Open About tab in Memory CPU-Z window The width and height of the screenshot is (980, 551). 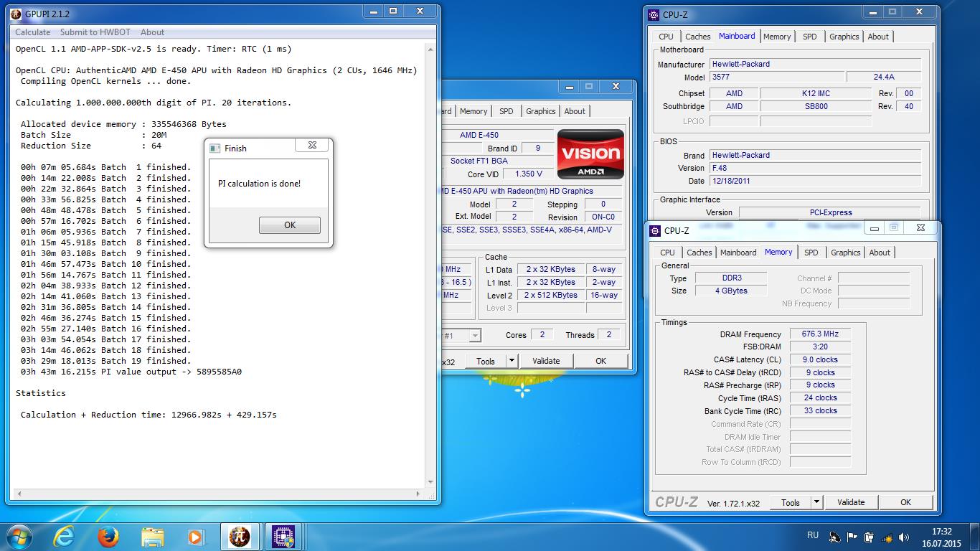pyautogui.click(x=880, y=253)
